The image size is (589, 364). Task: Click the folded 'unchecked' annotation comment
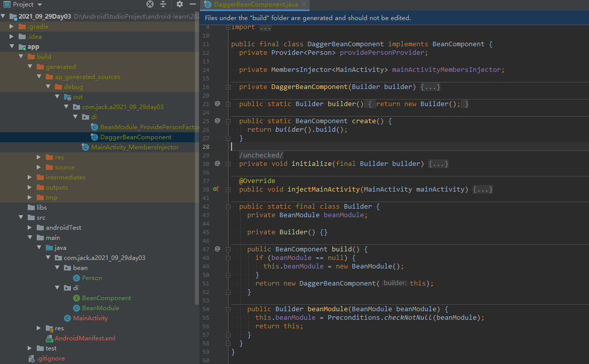pyautogui.click(x=261, y=155)
